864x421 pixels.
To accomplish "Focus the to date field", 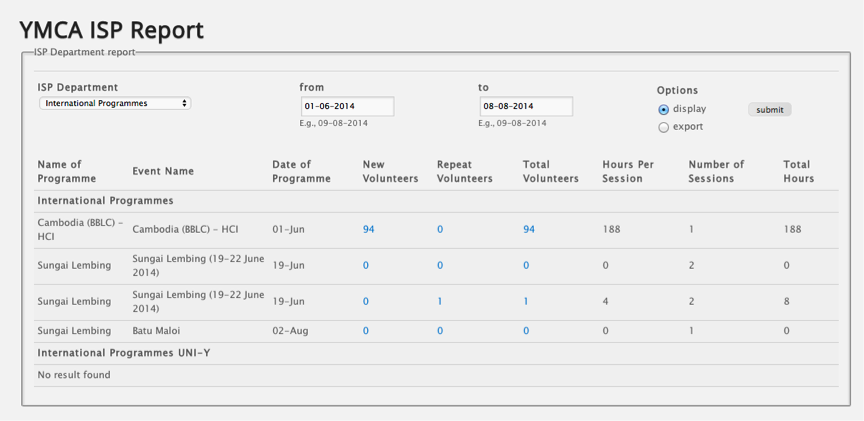I will tap(526, 106).
